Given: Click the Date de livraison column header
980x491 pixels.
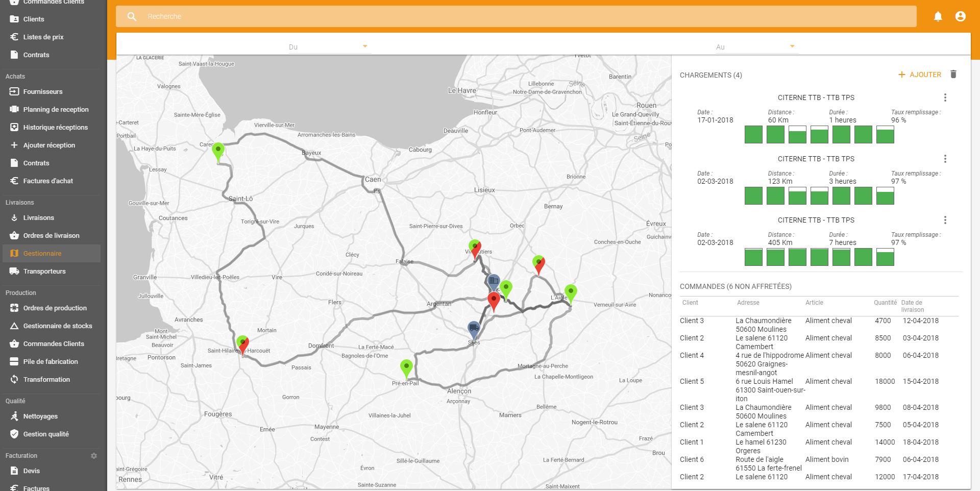Looking at the screenshot, I should [x=913, y=306].
